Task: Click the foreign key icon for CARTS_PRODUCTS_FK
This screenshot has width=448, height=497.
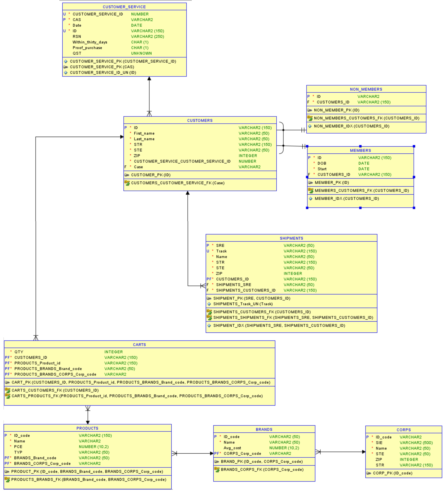Action: [8, 396]
